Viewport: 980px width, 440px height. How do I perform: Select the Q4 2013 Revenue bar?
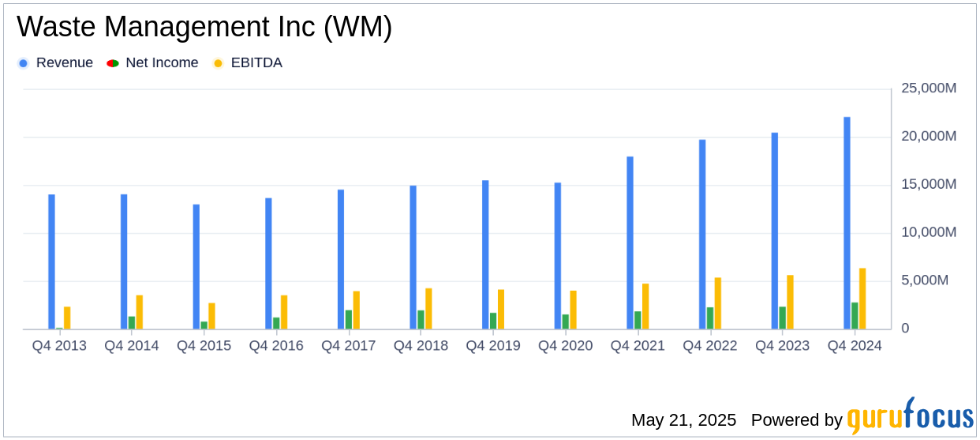[51, 261]
